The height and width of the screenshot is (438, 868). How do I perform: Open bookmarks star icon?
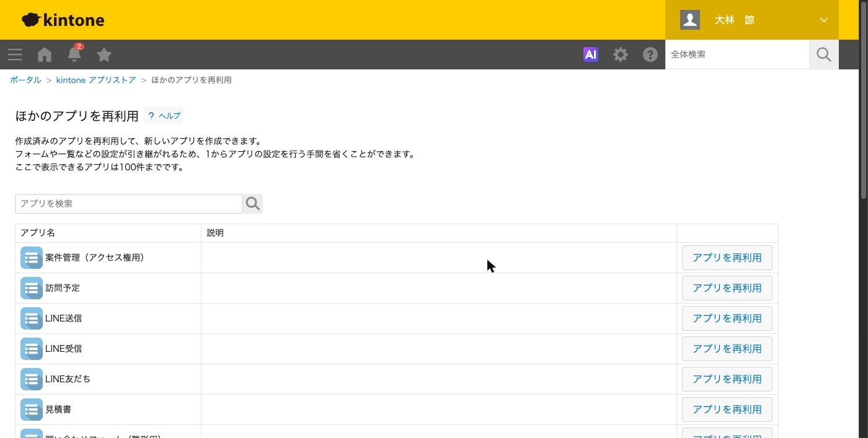104,55
